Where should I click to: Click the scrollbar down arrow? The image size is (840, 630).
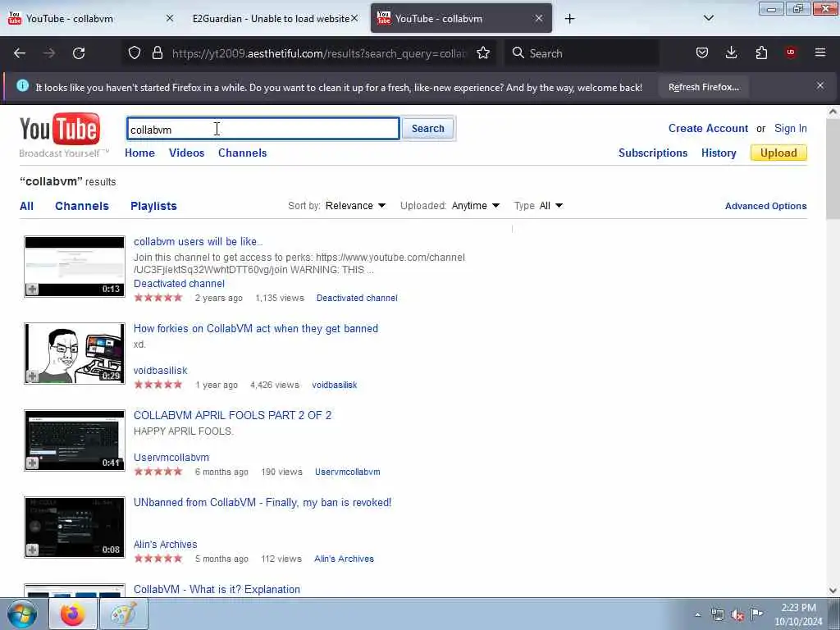(833, 591)
